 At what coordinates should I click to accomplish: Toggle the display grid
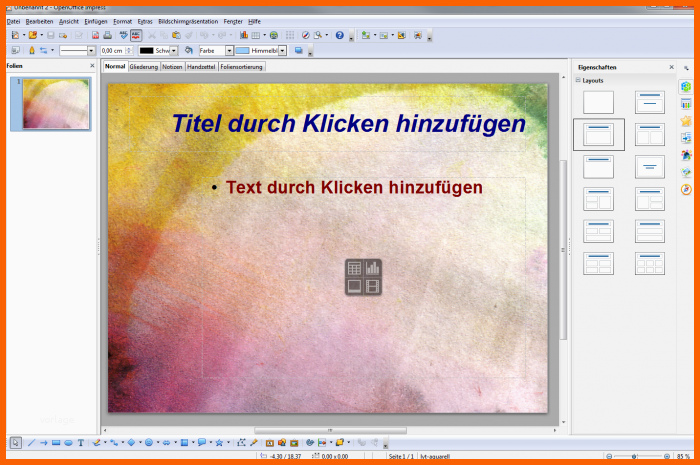[x=290, y=35]
